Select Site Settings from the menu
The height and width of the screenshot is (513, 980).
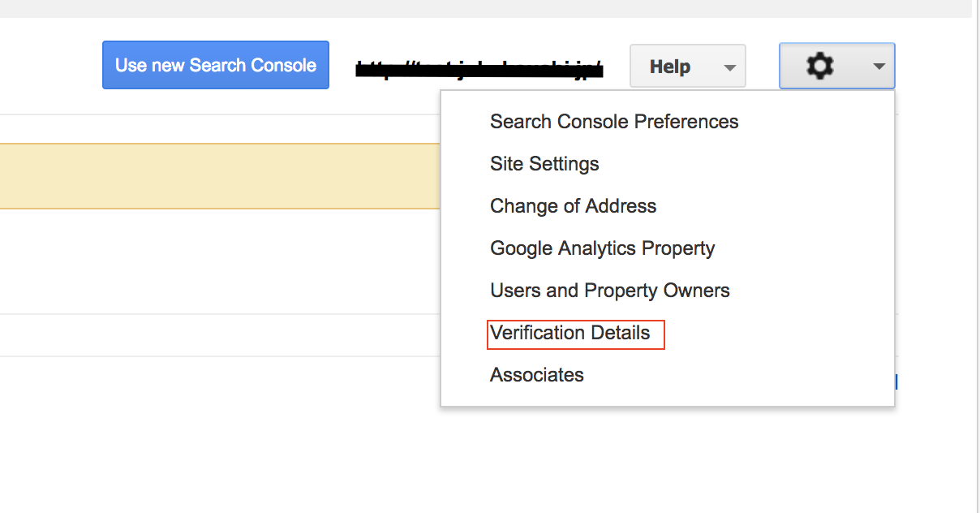pyautogui.click(x=544, y=164)
